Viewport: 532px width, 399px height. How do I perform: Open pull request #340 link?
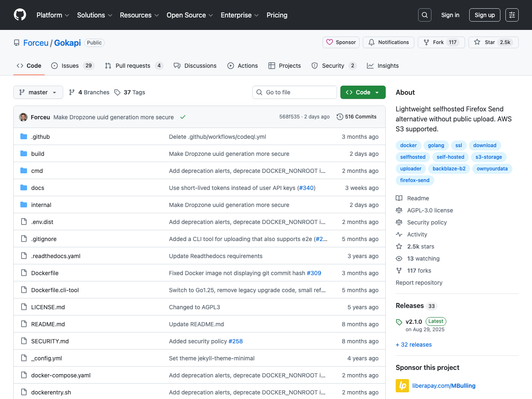tap(306, 188)
